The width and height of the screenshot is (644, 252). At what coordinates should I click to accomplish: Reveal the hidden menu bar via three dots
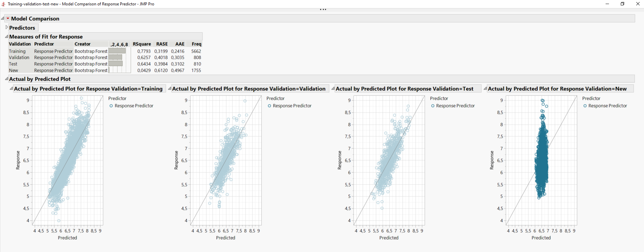pyautogui.click(x=323, y=9)
